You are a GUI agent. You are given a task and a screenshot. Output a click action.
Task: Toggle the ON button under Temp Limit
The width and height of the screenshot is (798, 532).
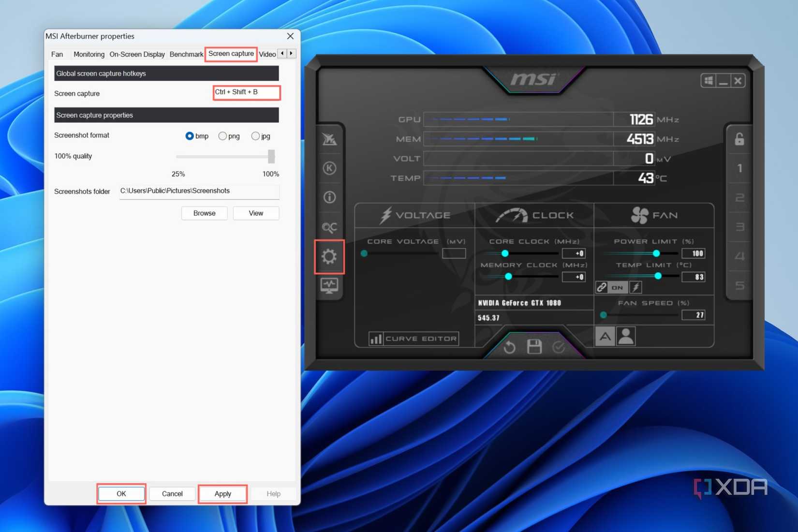pyautogui.click(x=618, y=287)
